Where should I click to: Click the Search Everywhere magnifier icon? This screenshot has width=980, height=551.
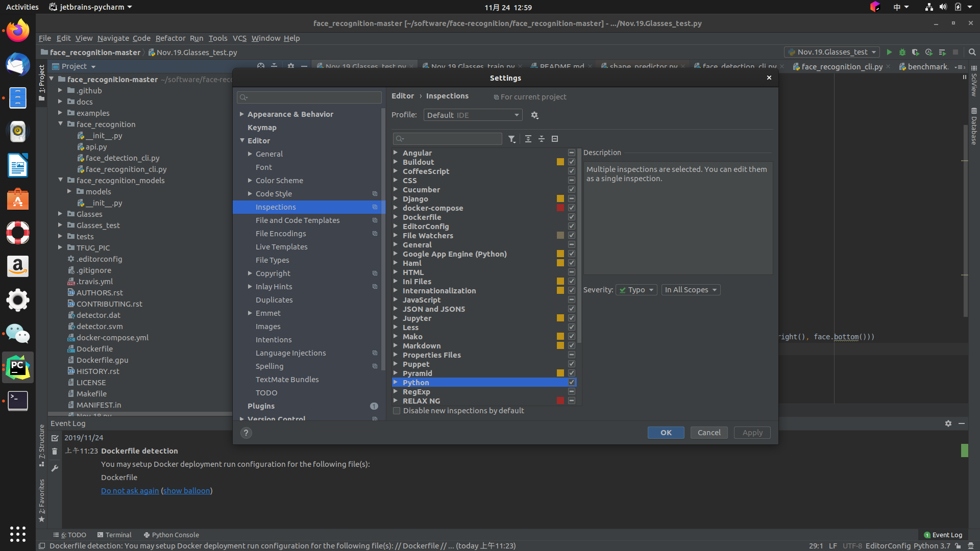tap(972, 52)
